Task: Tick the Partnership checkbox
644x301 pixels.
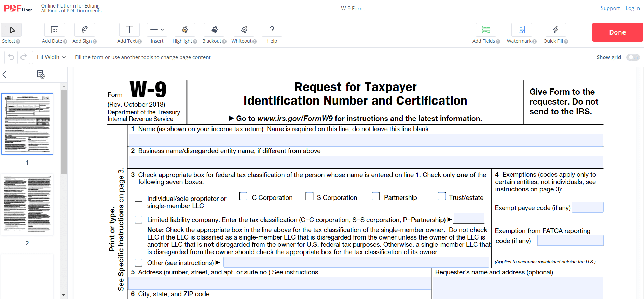Action: tap(375, 196)
